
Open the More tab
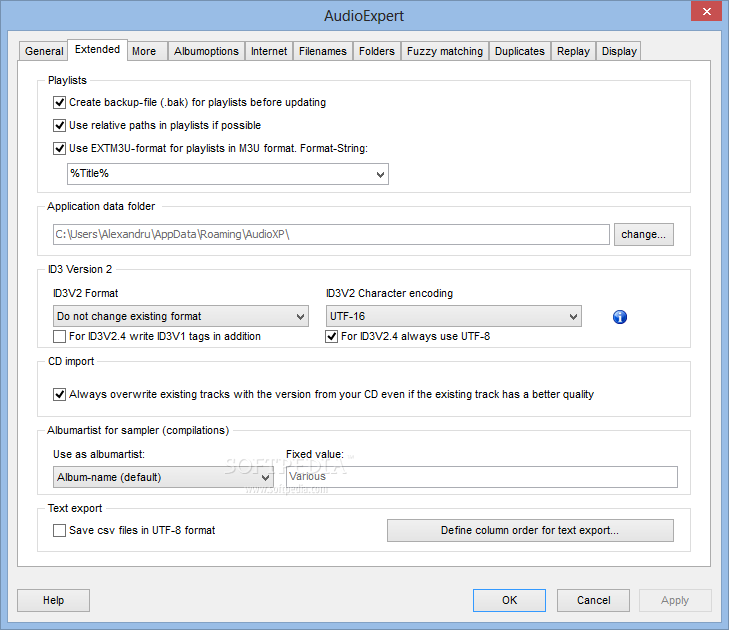(x=147, y=51)
